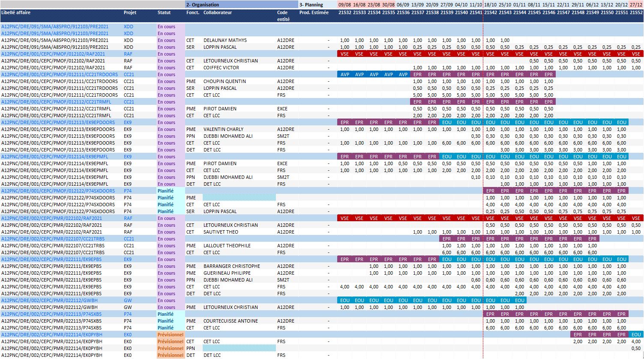Image resolution: width=644 pixels, height=359 pixels.
Task: Select the 'Libellé affaire' column header
Action: (16, 13)
